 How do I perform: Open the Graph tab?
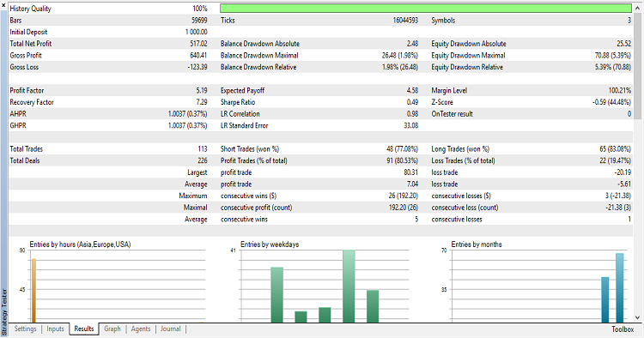click(112, 329)
